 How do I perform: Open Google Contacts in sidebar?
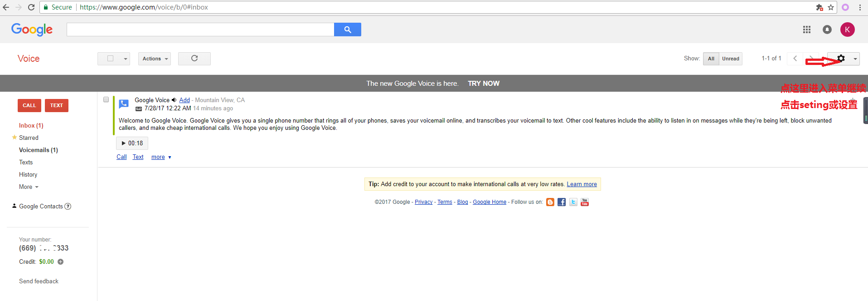pyautogui.click(x=41, y=206)
